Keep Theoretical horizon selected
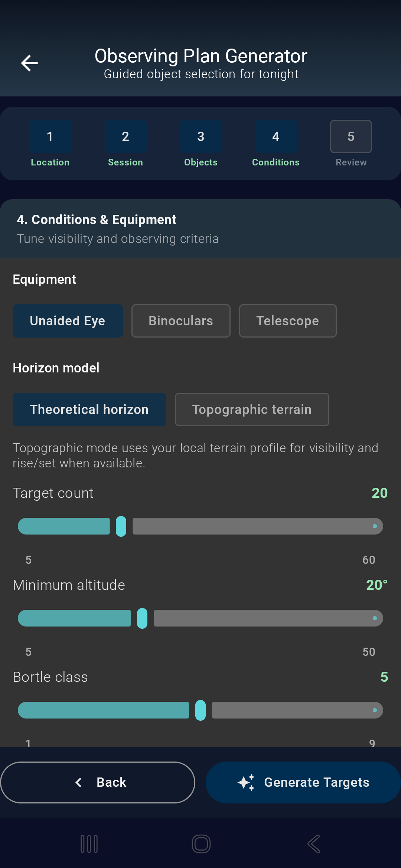The image size is (401, 868). 89,409
